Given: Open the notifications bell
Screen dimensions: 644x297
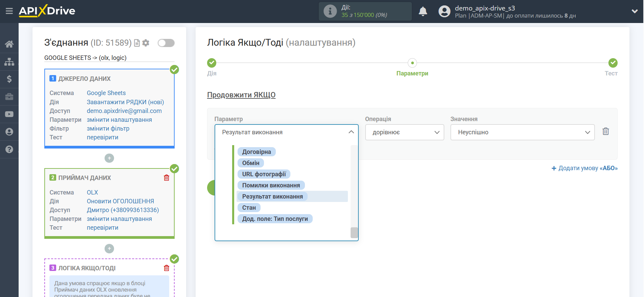Looking at the screenshot, I should [423, 12].
